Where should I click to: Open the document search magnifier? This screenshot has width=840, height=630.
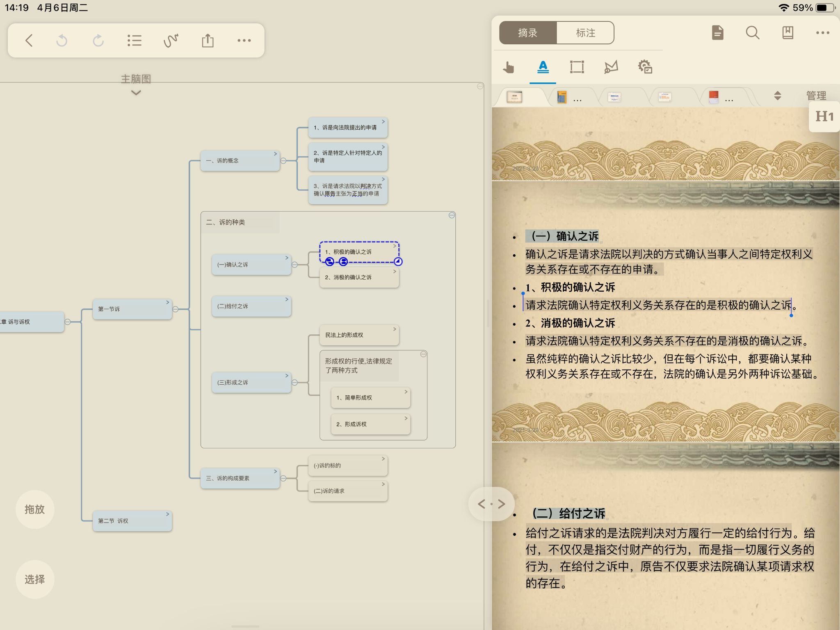coord(752,33)
